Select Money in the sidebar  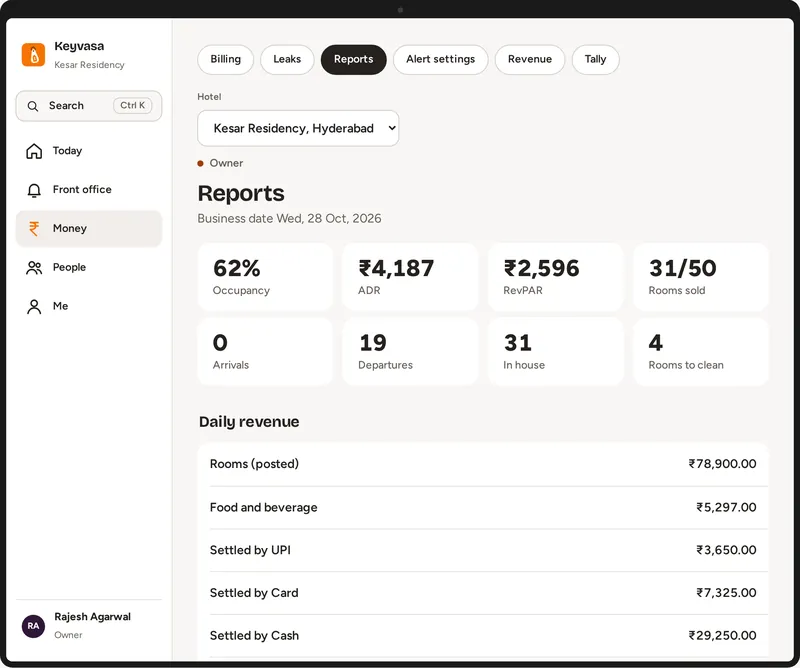tap(89, 229)
